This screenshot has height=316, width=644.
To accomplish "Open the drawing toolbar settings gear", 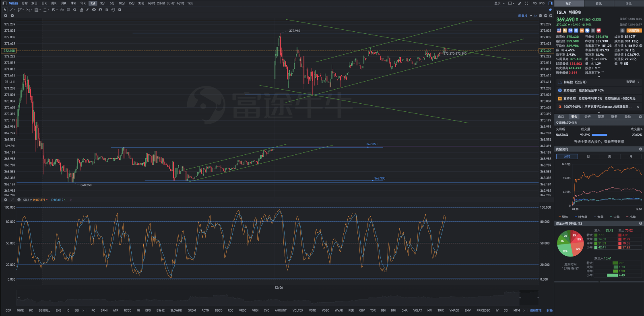I will coord(120,10).
